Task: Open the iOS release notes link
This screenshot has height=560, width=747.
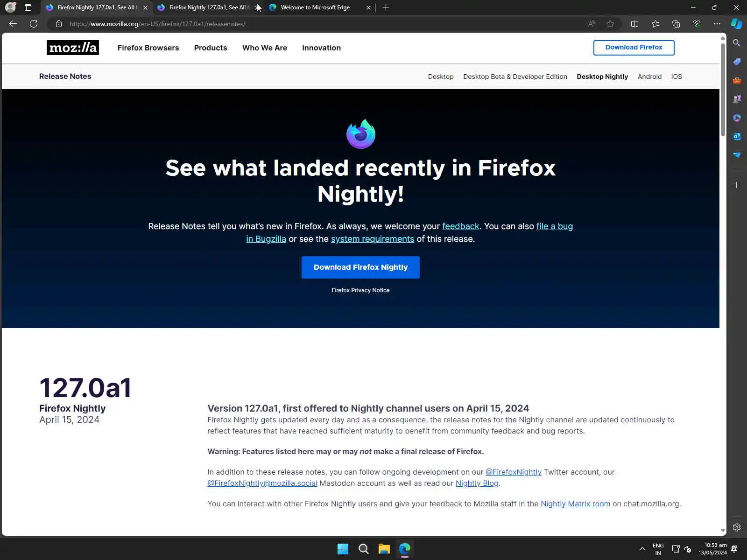Action: tap(677, 77)
